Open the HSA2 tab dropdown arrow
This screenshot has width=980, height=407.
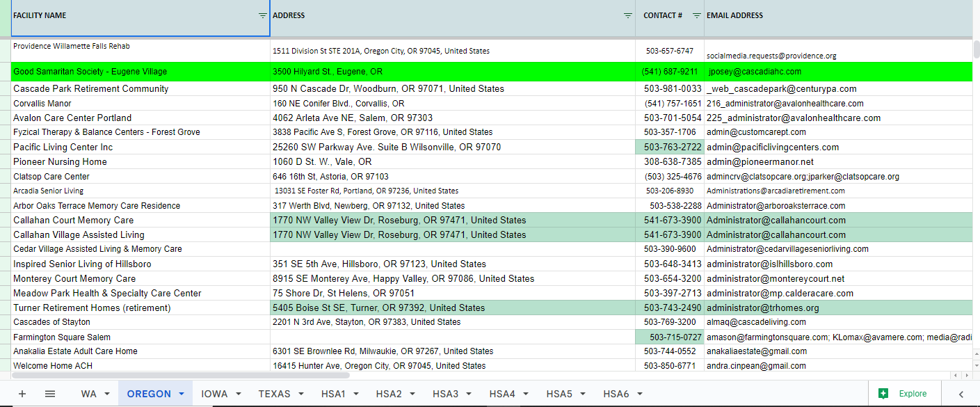point(412,394)
